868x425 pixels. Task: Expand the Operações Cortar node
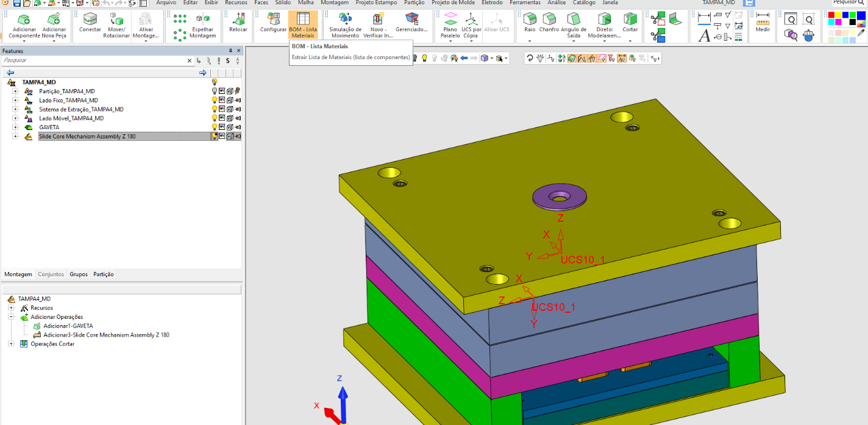[x=11, y=344]
